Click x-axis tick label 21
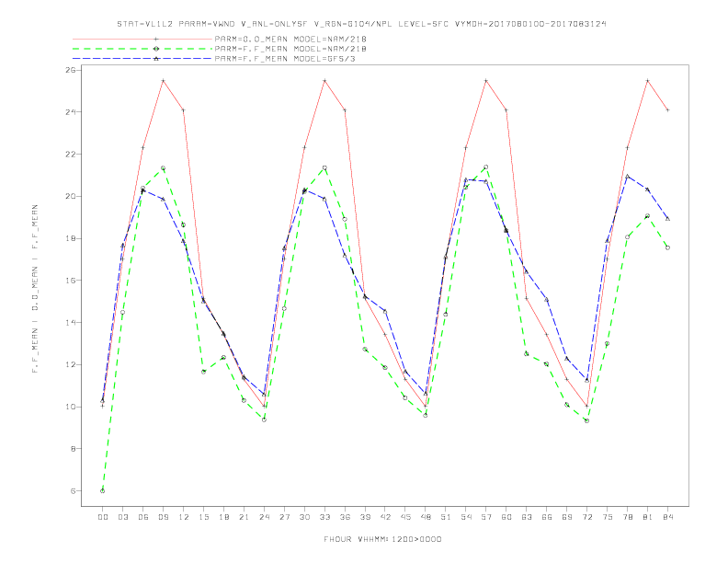This screenshot has height=563, width=728. [x=244, y=517]
